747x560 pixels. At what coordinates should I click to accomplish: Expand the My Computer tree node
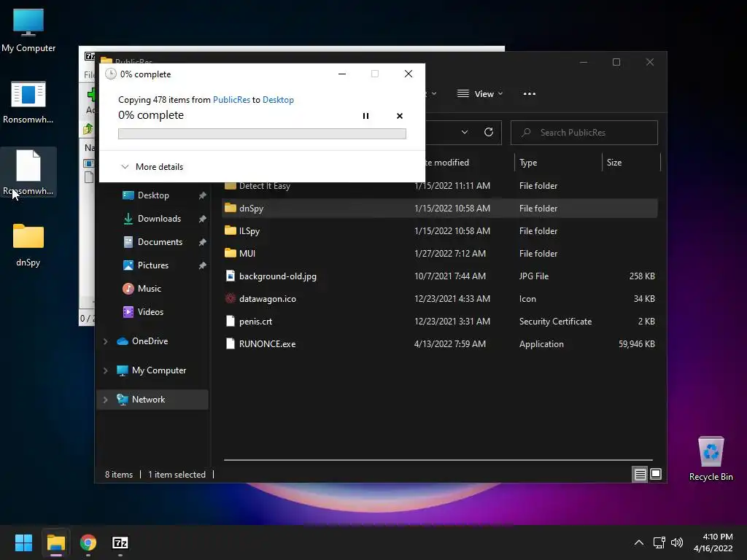click(105, 370)
